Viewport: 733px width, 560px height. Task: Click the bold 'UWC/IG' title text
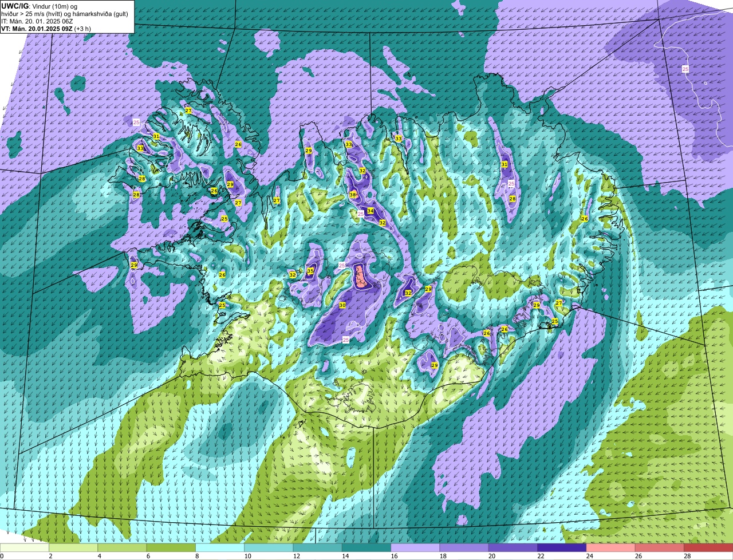[x=14, y=6]
